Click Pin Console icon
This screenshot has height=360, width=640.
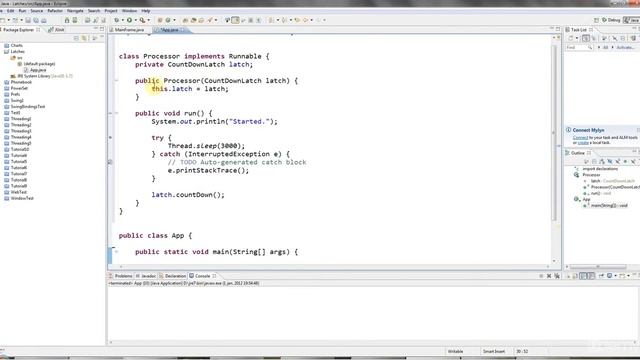(x=601, y=276)
